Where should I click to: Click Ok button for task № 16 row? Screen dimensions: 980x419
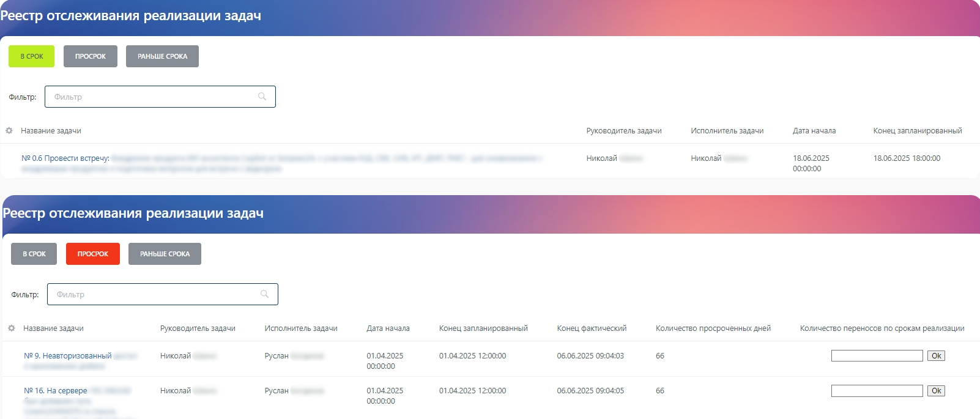click(x=936, y=390)
